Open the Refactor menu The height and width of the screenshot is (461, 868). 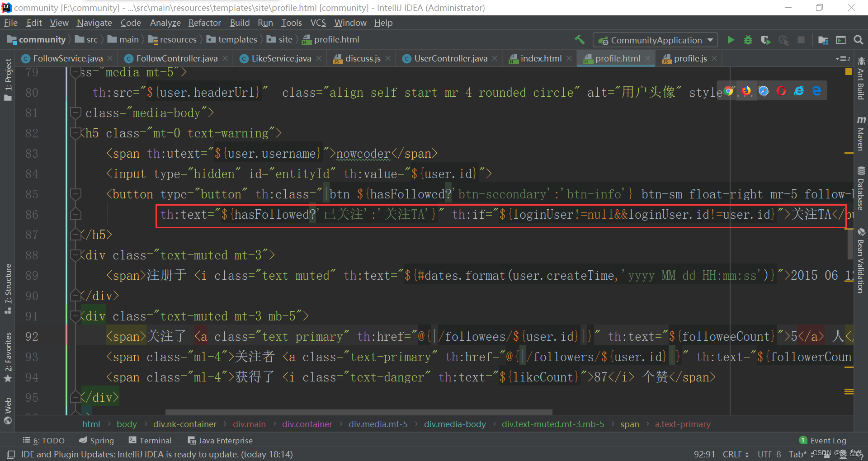click(204, 23)
